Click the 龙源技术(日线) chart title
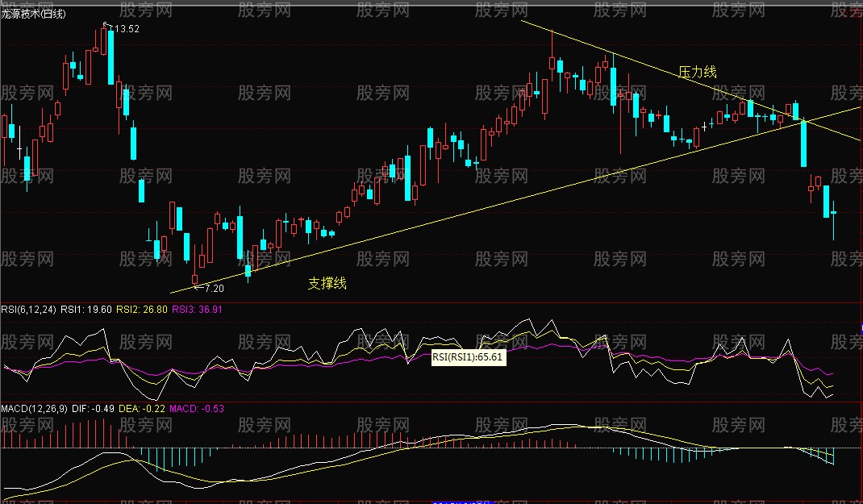 (x=34, y=15)
